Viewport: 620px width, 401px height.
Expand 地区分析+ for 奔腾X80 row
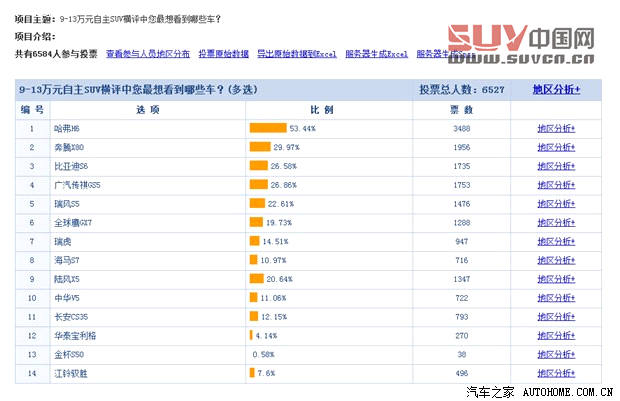click(556, 147)
